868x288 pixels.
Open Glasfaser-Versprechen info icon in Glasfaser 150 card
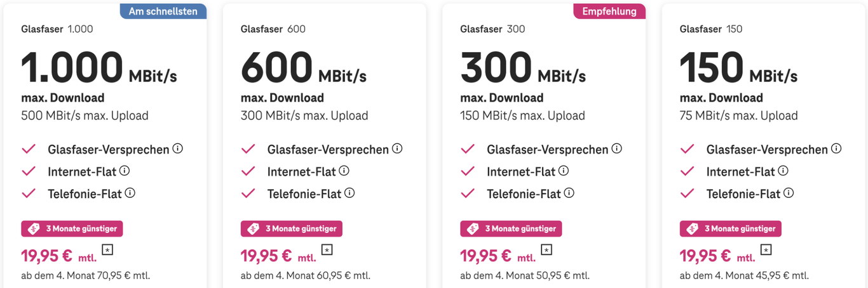click(836, 148)
